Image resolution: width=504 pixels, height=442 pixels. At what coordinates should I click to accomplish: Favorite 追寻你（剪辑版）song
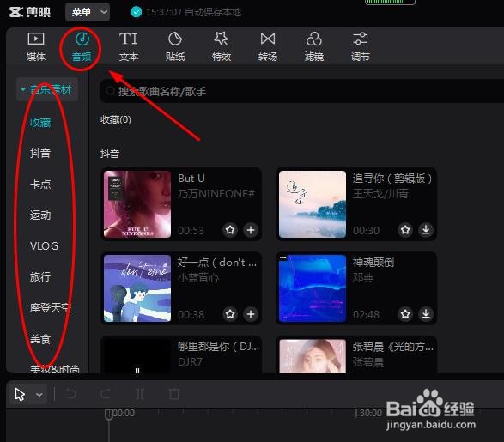pos(405,230)
